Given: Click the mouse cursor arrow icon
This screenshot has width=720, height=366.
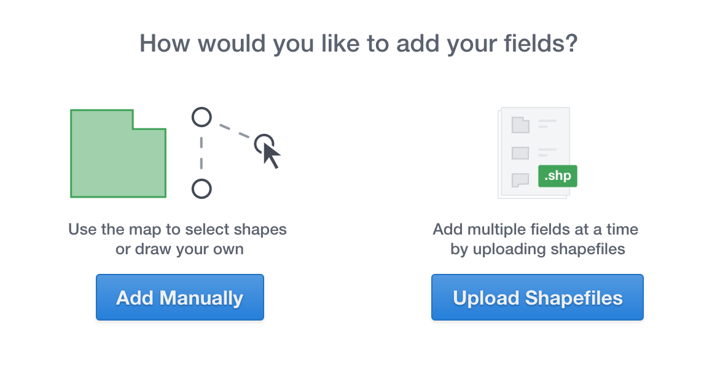Looking at the screenshot, I should [271, 156].
